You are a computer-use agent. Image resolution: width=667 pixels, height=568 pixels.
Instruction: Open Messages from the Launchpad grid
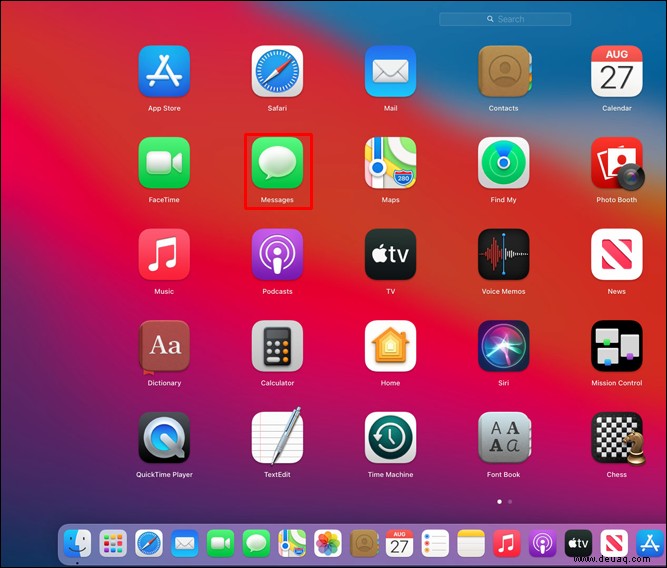pyautogui.click(x=277, y=163)
